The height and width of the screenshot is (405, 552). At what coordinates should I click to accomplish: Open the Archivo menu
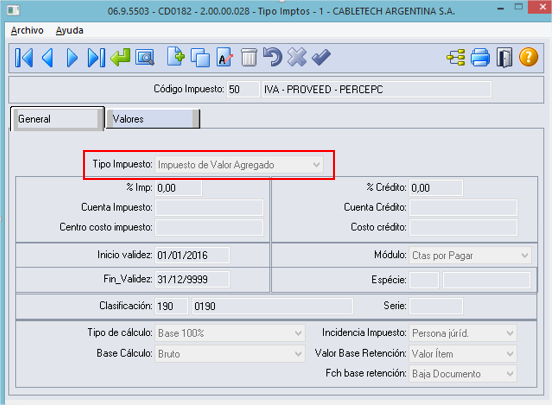[x=27, y=31]
